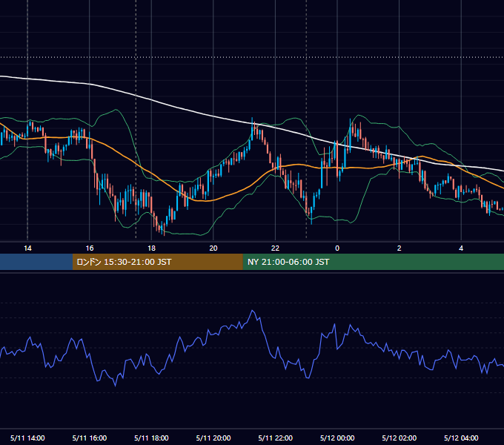Screen dimensions: 504x445
Task: Click the 22 hour label on chart axis
Action: (275, 248)
